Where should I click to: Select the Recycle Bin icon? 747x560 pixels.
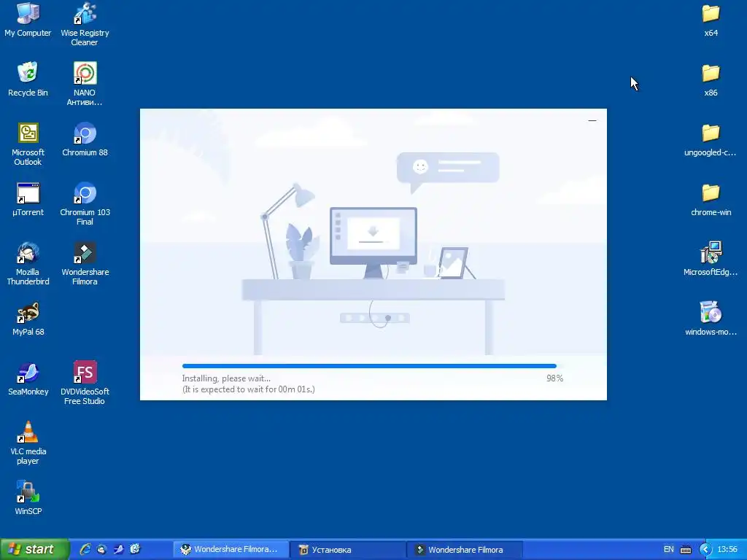(x=28, y=79)
